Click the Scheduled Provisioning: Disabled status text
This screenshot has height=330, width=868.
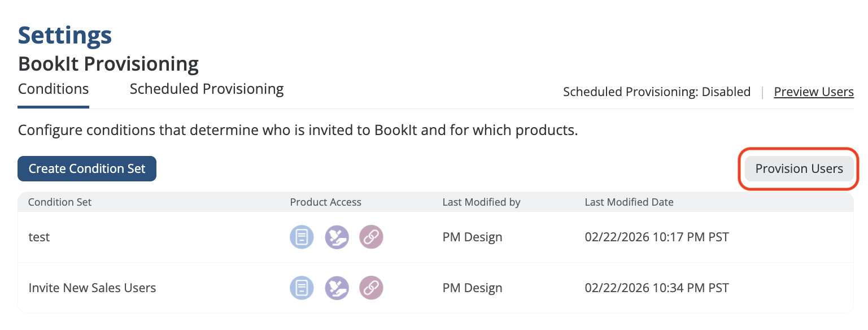656,92
